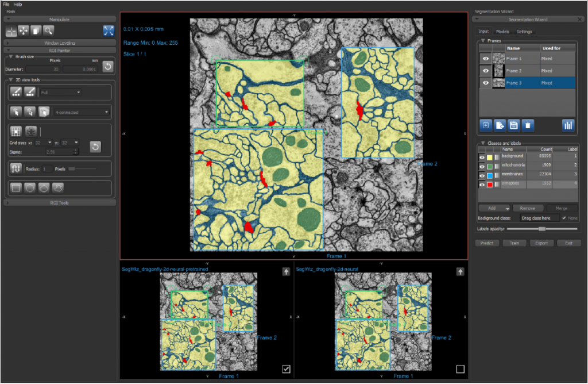Select the crosshair Manipulate tool
This screenshot has height=384, width=588.
point(11,31)
